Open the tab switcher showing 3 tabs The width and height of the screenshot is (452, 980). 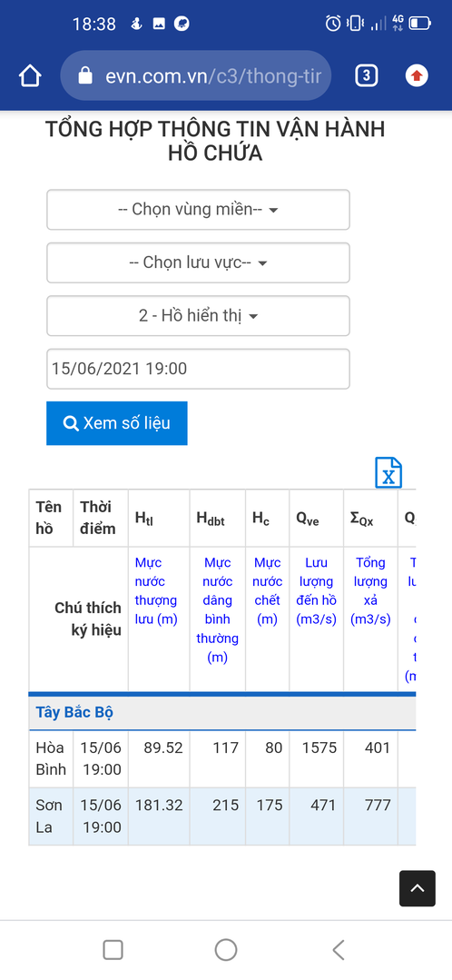pyautogui.click(x=367, y=76)
